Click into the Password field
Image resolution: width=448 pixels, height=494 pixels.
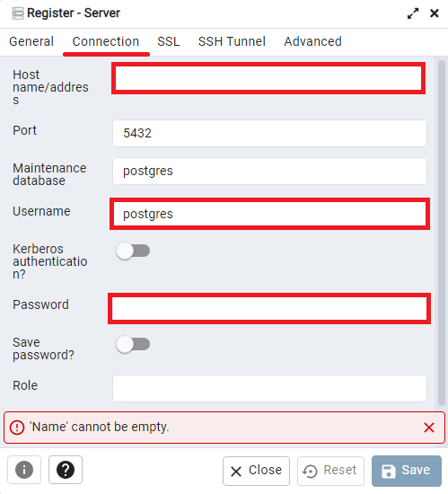269,308
